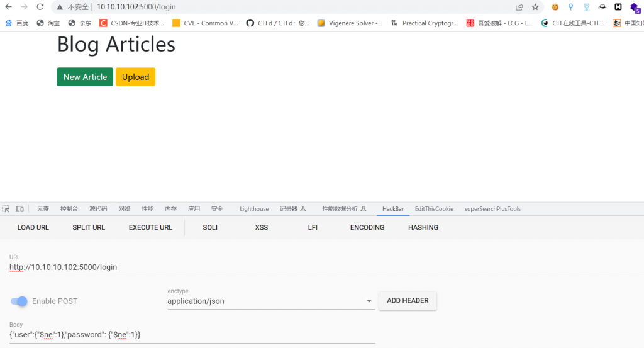Open the cookie extension icon
The width and height of the screenshot is (644, 348).
click(555, 7)
